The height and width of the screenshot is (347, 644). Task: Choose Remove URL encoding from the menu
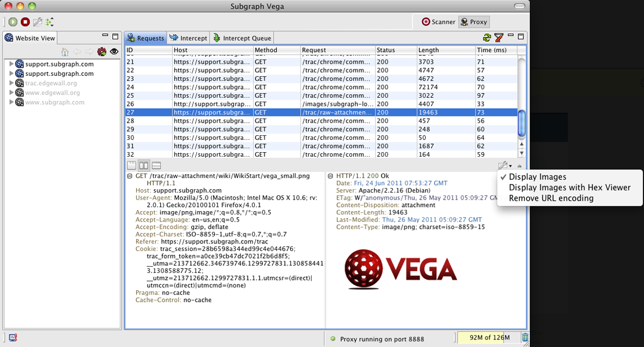click(551, 198)
